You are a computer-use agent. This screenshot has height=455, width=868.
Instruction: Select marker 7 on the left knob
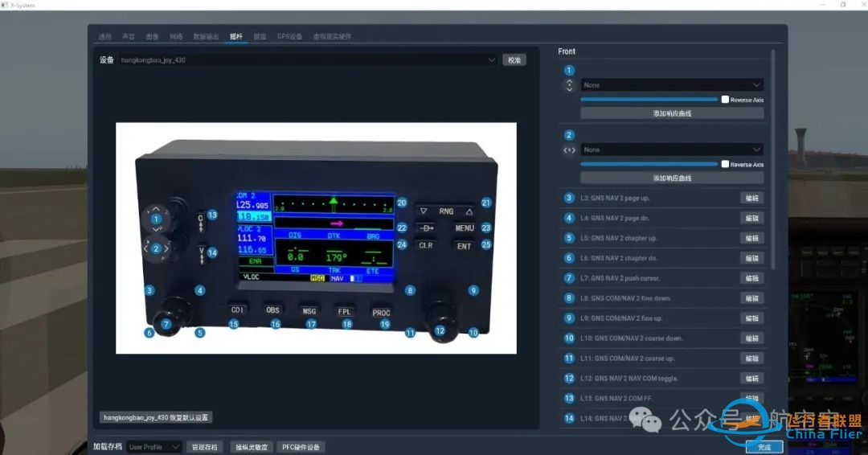click(166, 324)
